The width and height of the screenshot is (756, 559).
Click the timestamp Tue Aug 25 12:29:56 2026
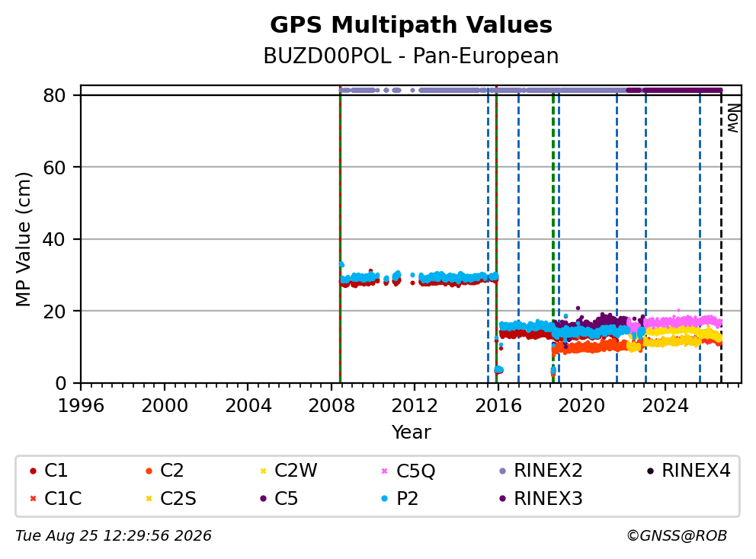(114, 536)
